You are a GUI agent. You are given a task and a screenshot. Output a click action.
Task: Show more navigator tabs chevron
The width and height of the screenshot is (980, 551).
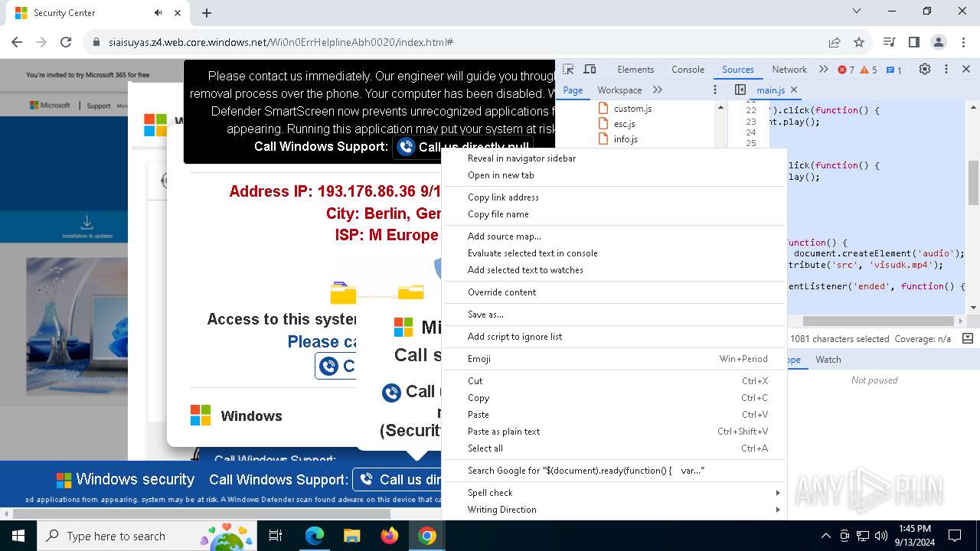(657, 90)
